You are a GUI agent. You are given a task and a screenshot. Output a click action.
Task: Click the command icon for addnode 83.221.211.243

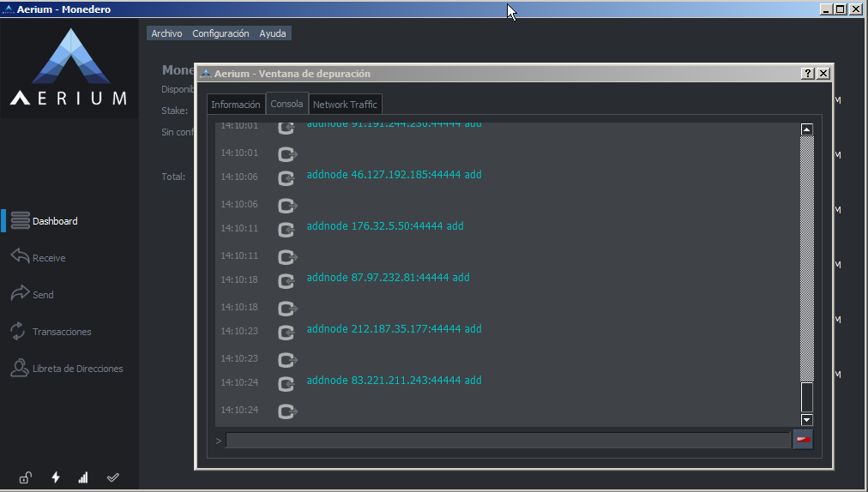click(x=286, y=384)
